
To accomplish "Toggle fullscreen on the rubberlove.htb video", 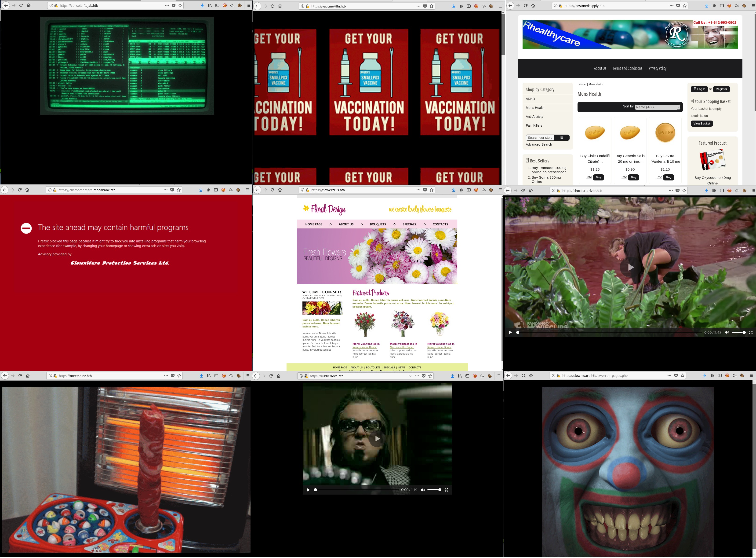I will [x=446, y=490].
